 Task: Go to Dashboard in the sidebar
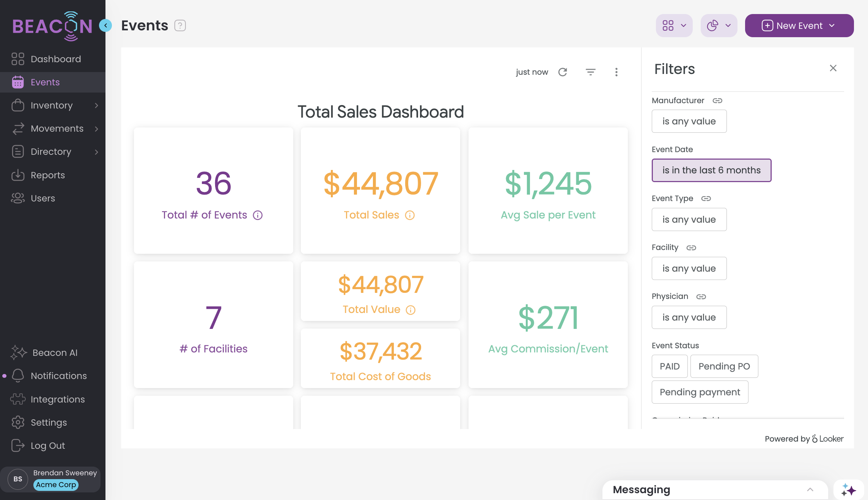coord(56,59)
